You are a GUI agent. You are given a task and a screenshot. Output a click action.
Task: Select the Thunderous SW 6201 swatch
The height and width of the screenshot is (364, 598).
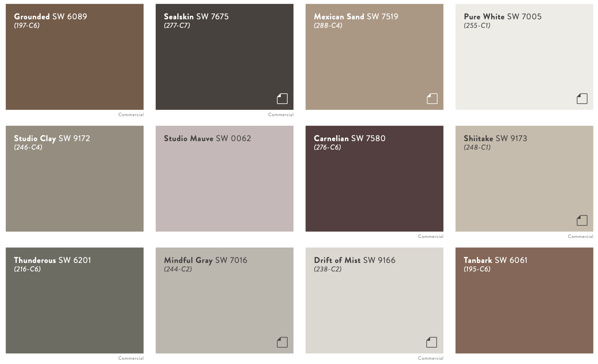[74, 307]
